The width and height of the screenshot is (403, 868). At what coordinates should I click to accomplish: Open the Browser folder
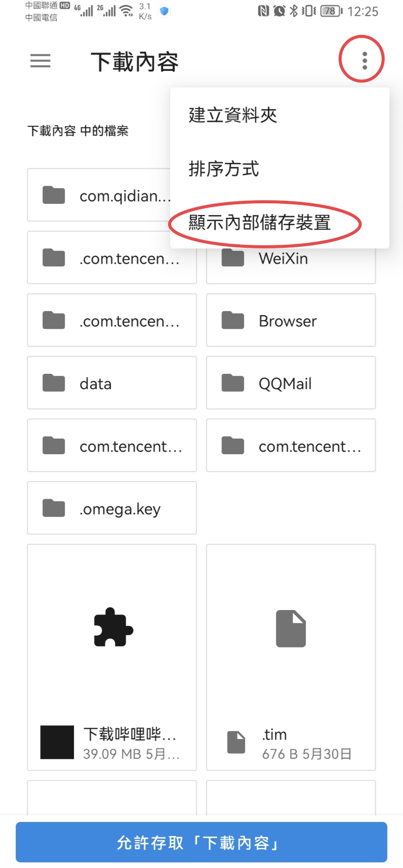(291, 320)
